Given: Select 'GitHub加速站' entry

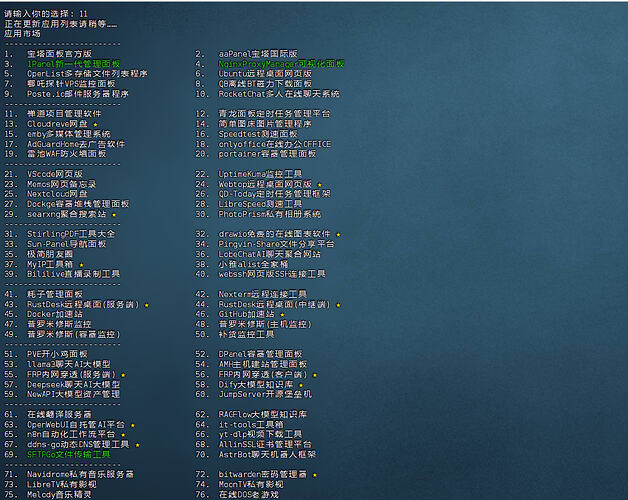Looking at the screenshot, I should 246,314.
